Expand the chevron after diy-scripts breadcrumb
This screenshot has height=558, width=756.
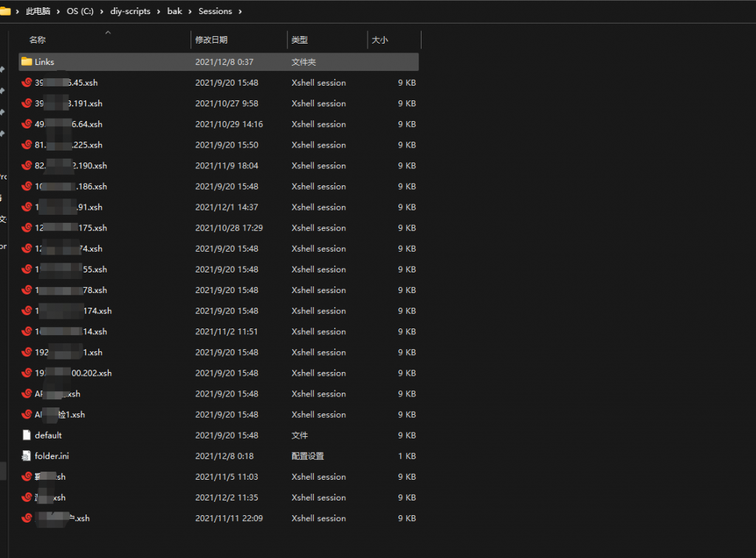coord(158,12)
